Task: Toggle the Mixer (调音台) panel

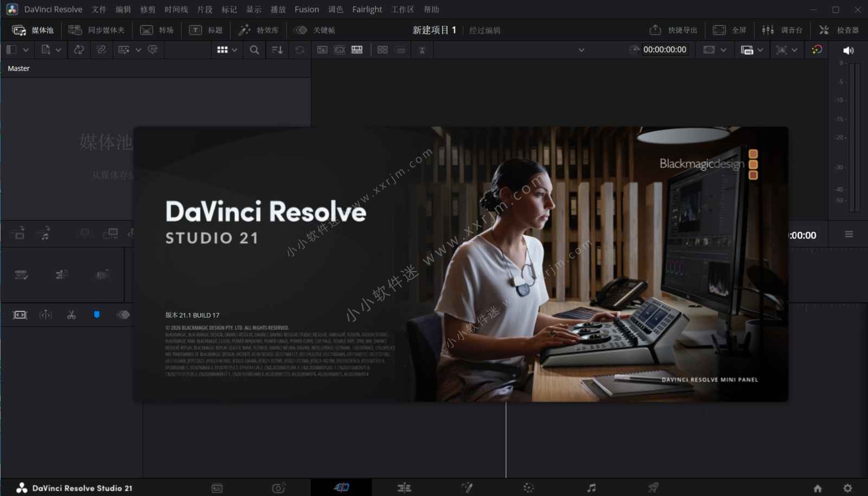Action: tap(782, 30)
